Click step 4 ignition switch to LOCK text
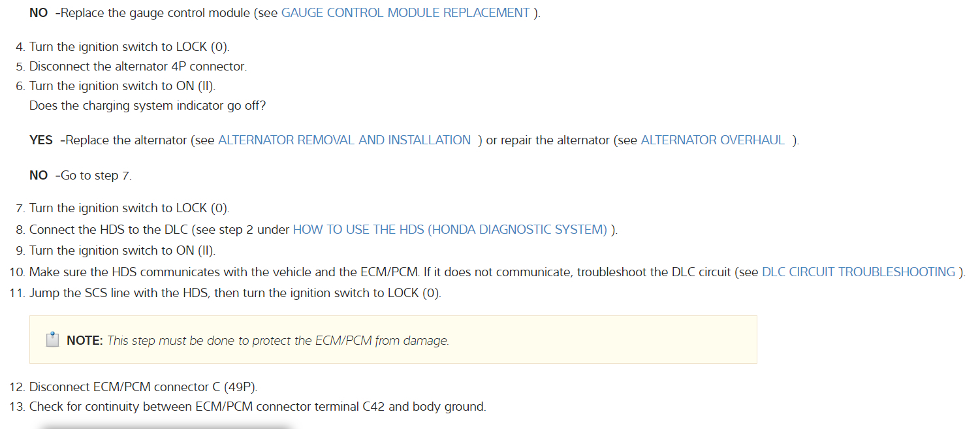The width and height of the screenshot is (980, 429). [129, 47]
